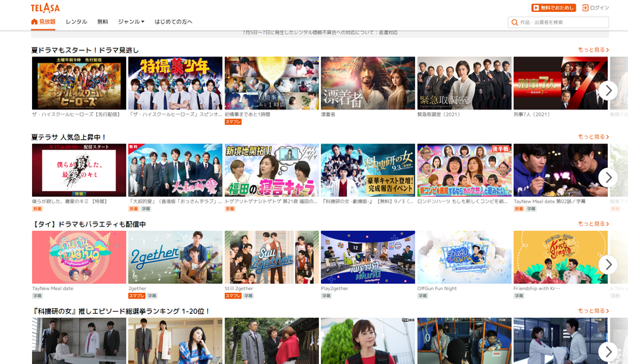Click the 字幕 badge under Play2gether

coord(326,296)
